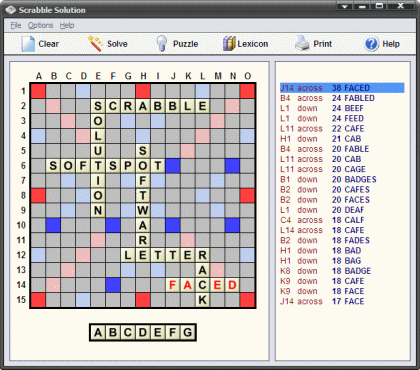Open the File menu
Image resolution: width=420 pixels, height=370 pixels.
16,25
